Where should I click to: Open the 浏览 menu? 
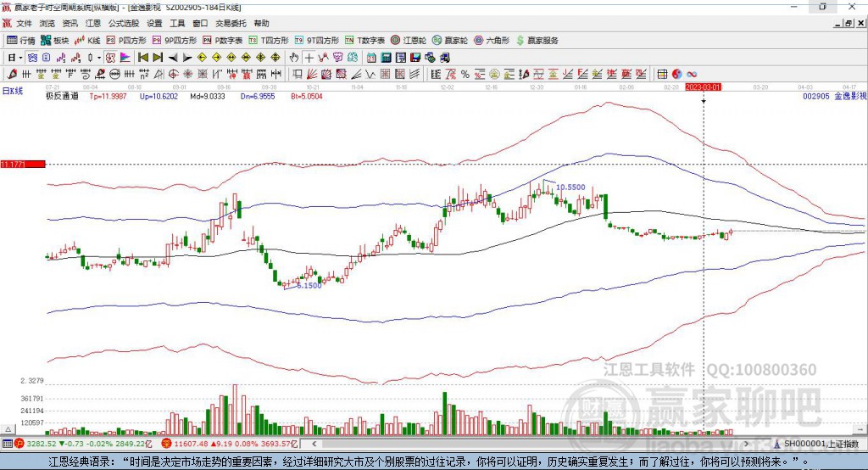click(x=47, y=23)
